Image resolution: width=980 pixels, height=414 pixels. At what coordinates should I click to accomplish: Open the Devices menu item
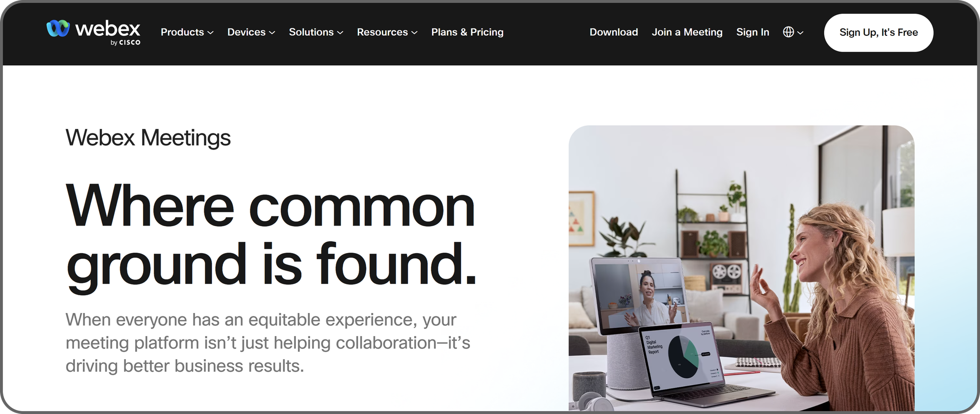(246, 32)
